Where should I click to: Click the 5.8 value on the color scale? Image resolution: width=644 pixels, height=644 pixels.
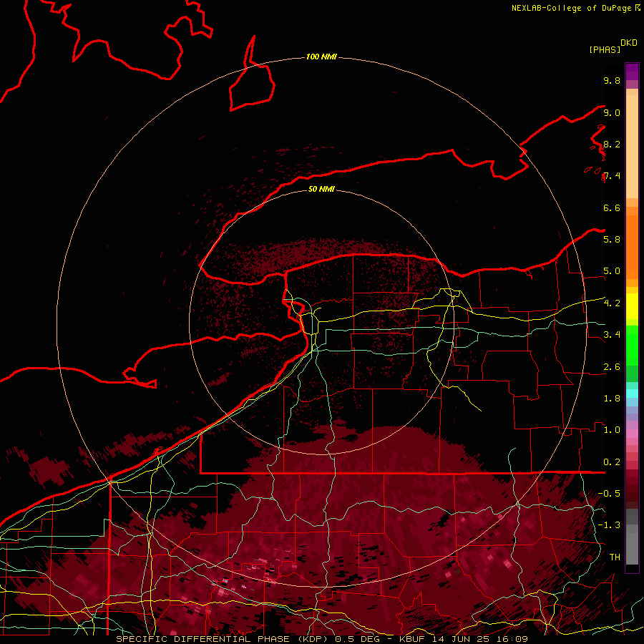coord(612,240)
